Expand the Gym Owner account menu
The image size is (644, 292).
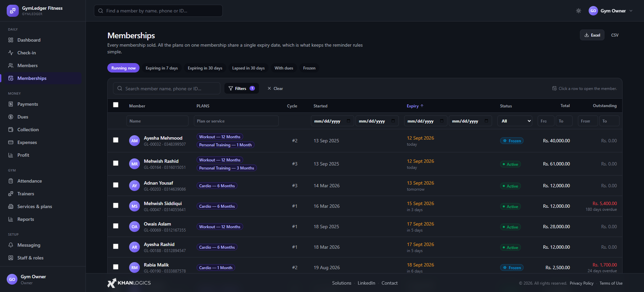pyautogui.click(x=610, y=11)
